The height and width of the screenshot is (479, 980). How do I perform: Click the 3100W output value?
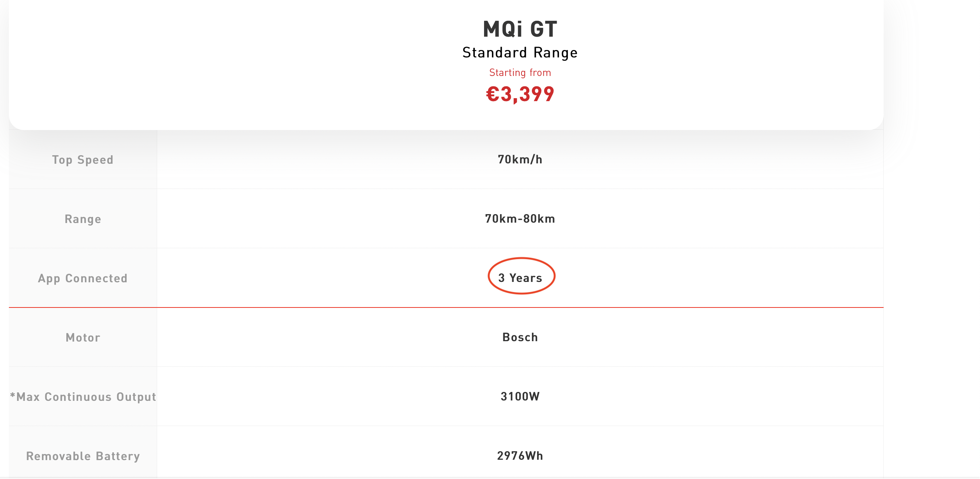(x=520, y=396)
